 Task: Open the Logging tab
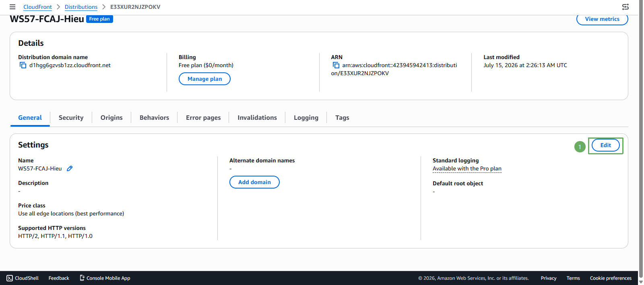click(306, 118)
